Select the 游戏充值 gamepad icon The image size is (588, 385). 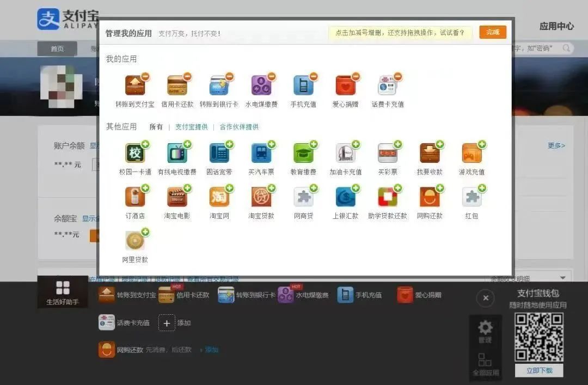coord(471,154)
